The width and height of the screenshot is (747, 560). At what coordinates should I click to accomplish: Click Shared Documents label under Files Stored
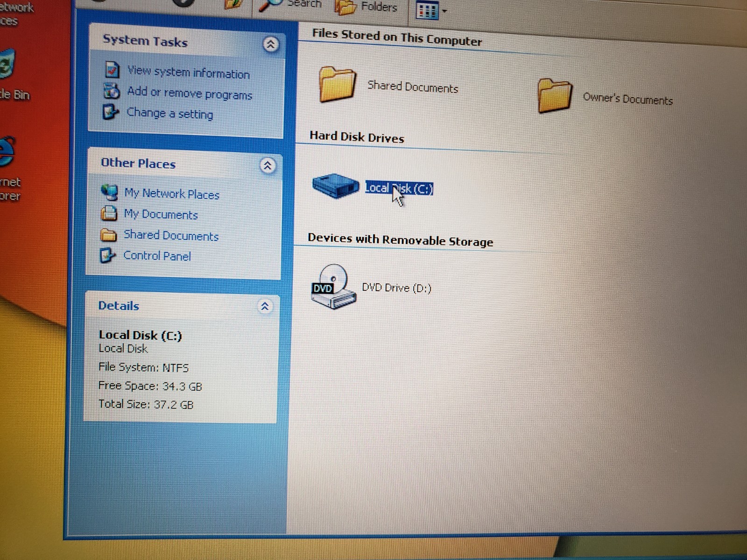413,87
